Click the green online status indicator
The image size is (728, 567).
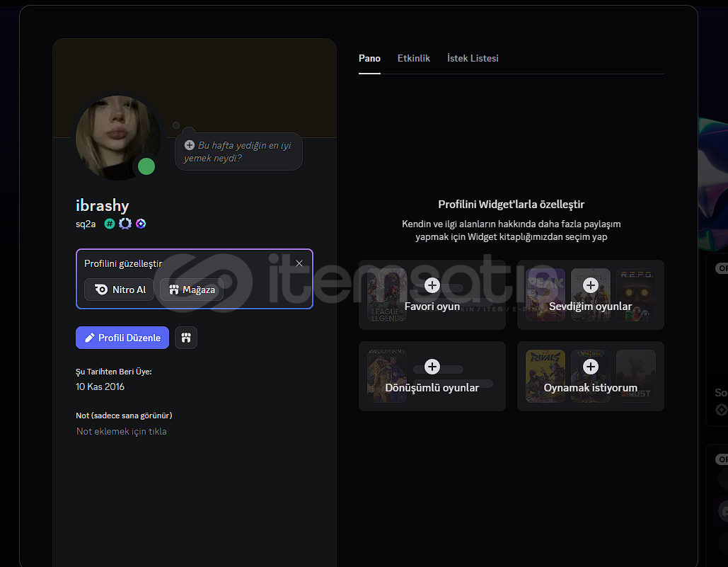[x=146, y=166]
